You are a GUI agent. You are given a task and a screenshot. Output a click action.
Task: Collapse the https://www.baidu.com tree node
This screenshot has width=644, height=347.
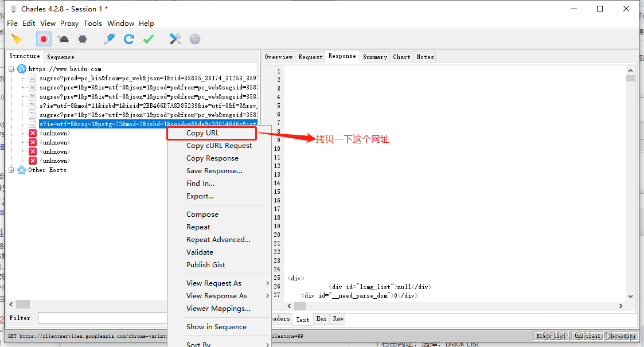click(x=11, y=69)
